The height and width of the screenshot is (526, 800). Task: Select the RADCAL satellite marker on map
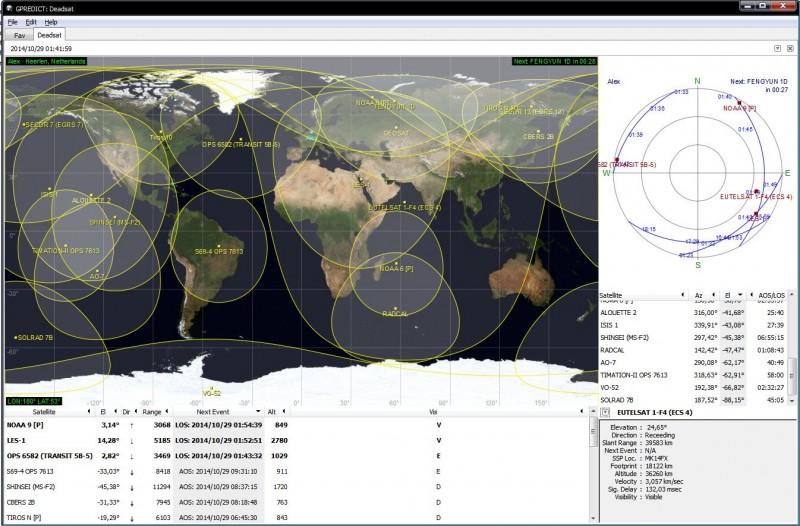[x=396, y=308]
